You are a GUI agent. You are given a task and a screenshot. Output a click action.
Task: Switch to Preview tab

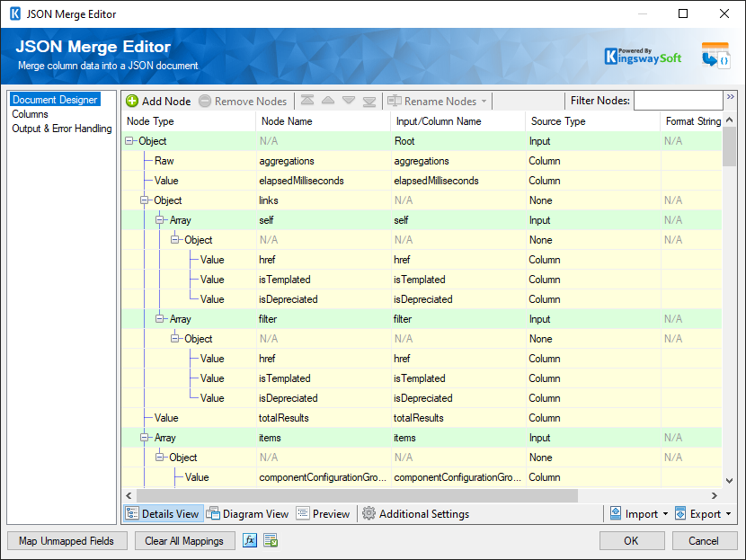(x=323, y=514)
